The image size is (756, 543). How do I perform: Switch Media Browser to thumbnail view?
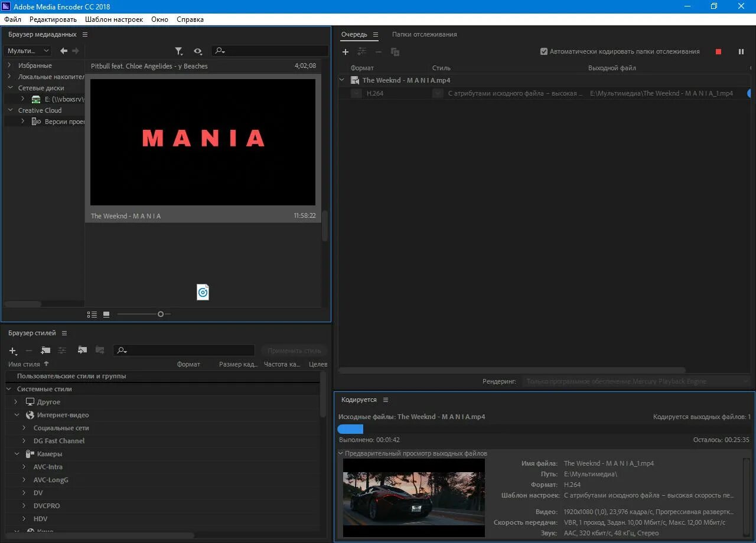pyautogui.click(x=106, y=315)
